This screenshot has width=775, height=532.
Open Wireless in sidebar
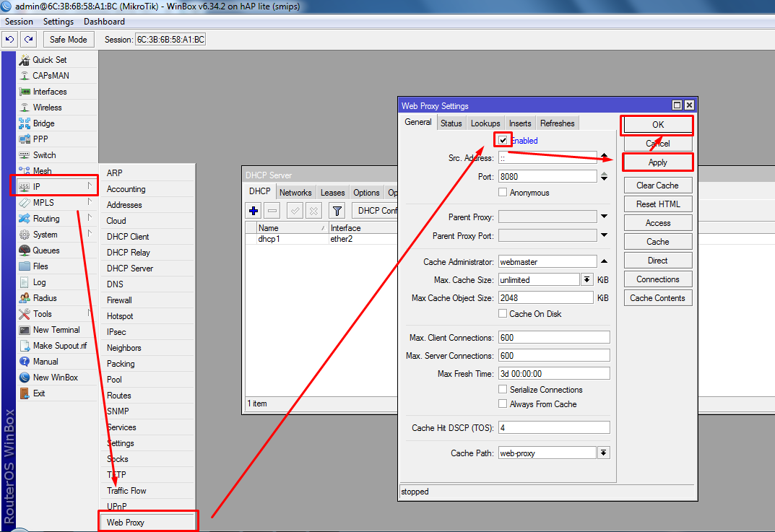[47, 107]
